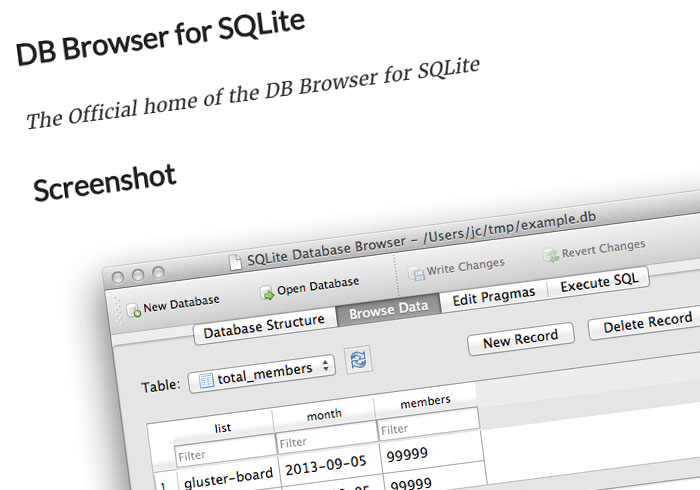Click the table icon in the table selector
700x490 pixels.
(x=206, y=380)
